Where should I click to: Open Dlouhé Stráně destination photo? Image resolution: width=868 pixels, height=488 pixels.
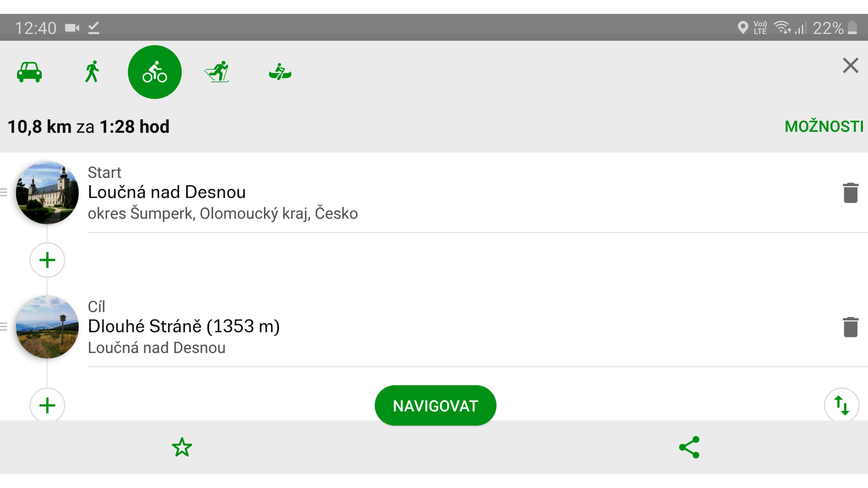tap(47, 327)
